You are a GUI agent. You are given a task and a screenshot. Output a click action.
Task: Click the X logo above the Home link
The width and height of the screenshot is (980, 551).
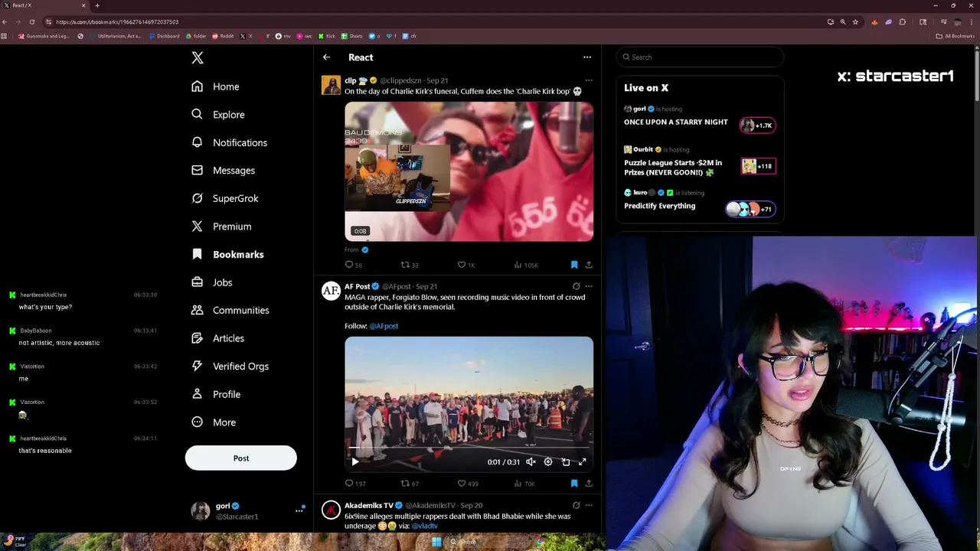pos(198,57)
